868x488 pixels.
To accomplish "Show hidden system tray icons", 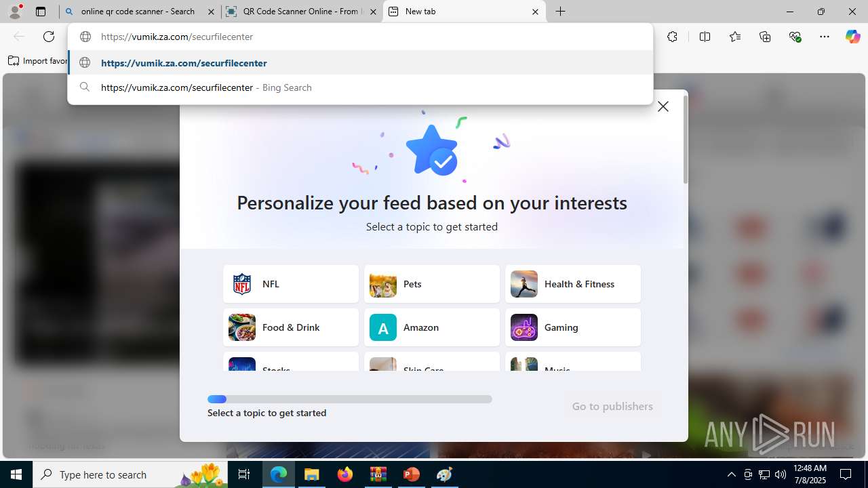I will (x=731, y=474).
